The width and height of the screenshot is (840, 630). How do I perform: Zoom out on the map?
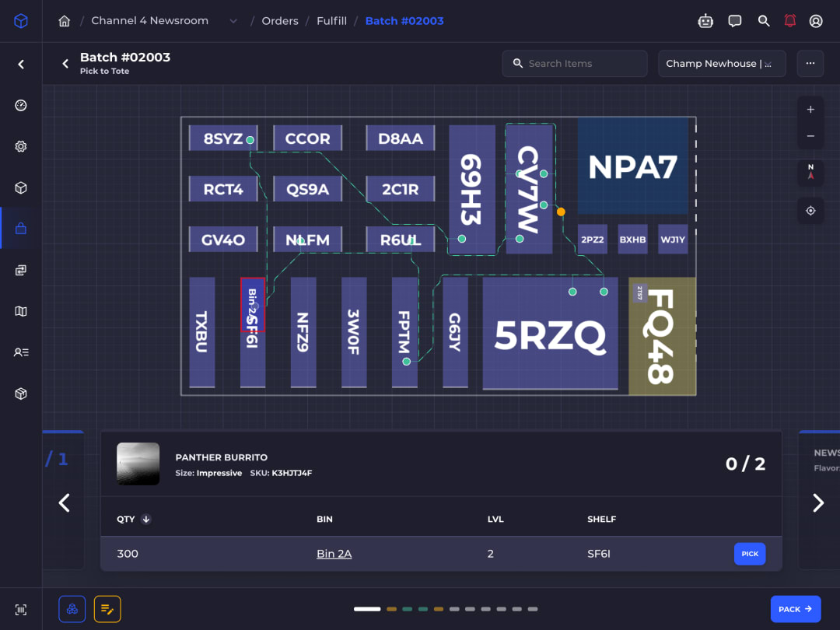point(810,136)
